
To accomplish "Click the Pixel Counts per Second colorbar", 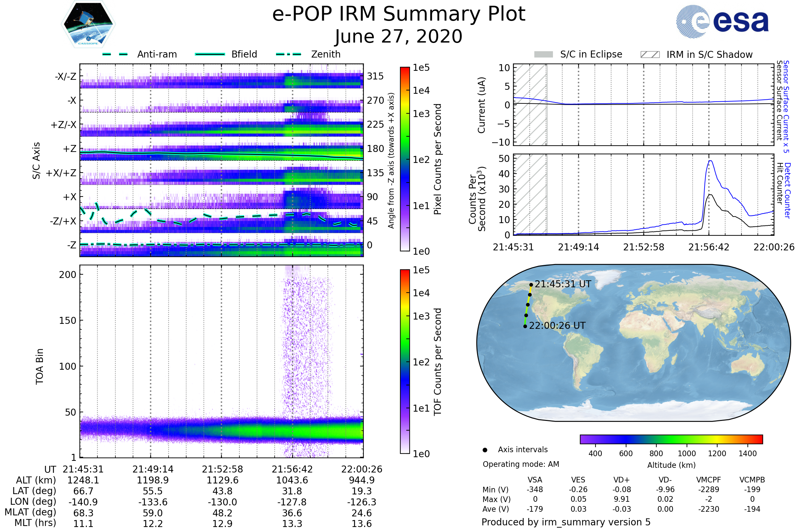I will click(x=405, y=159).
